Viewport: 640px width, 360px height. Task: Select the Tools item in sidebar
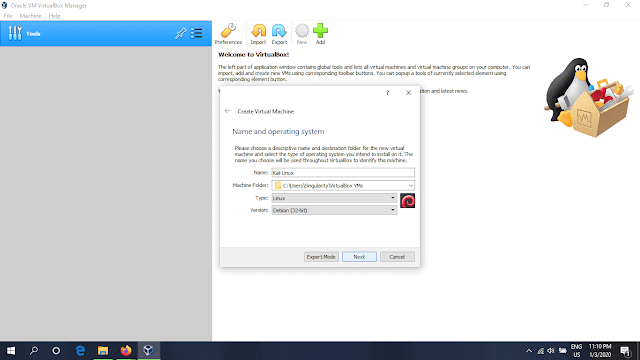pos(106,33)
